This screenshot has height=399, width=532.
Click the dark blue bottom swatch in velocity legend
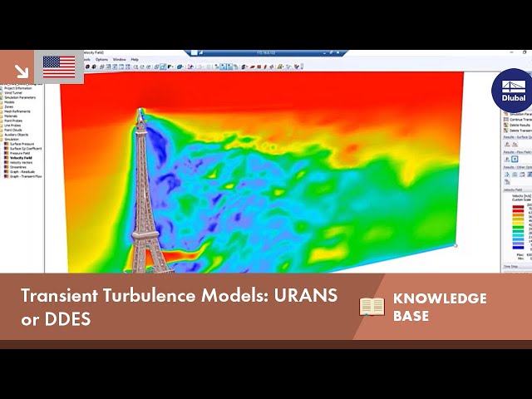(x=518, y=248)
